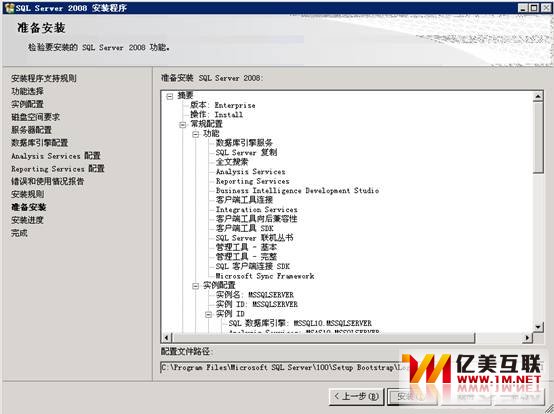Click the 安装 button

tap(412, 397)
